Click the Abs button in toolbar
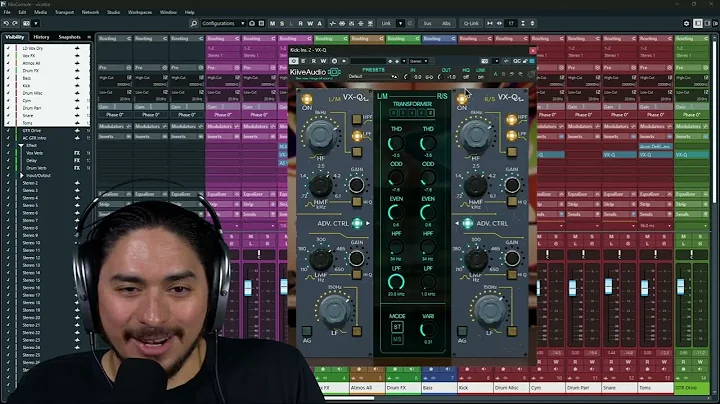The image size is (720, 404). click(446, 23)
